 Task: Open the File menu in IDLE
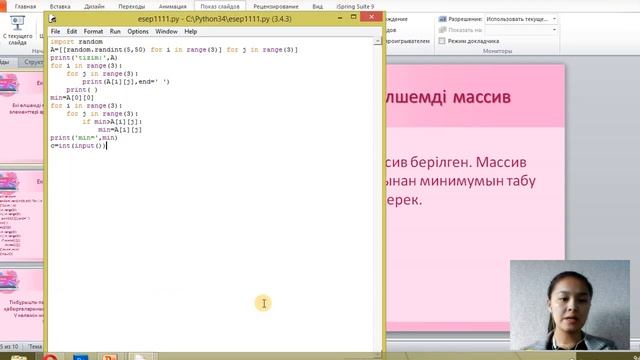tap(55, 31)
